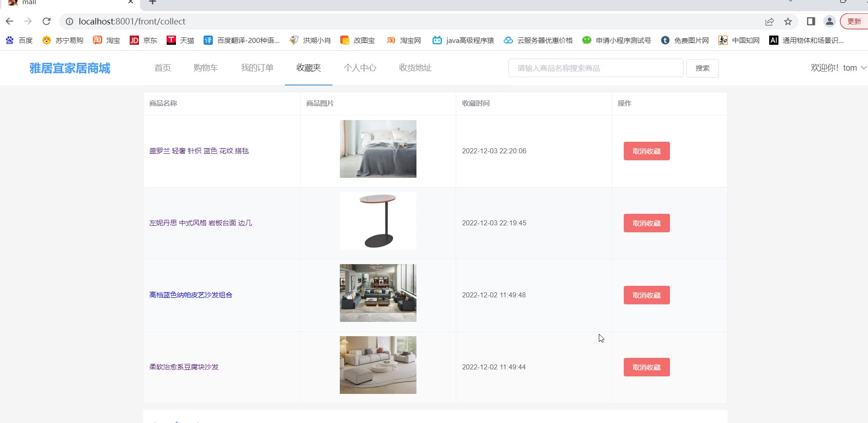The width and height of the screenshot is (868, 423).
Task: Open 改图宝 bookmark
Action: pos(357,40)
